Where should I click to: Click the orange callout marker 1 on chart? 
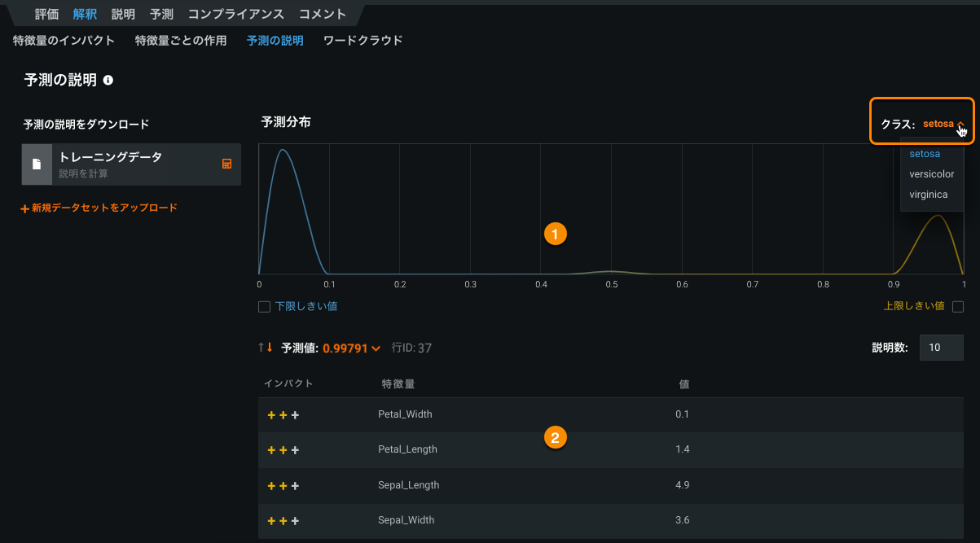(555, 234)
